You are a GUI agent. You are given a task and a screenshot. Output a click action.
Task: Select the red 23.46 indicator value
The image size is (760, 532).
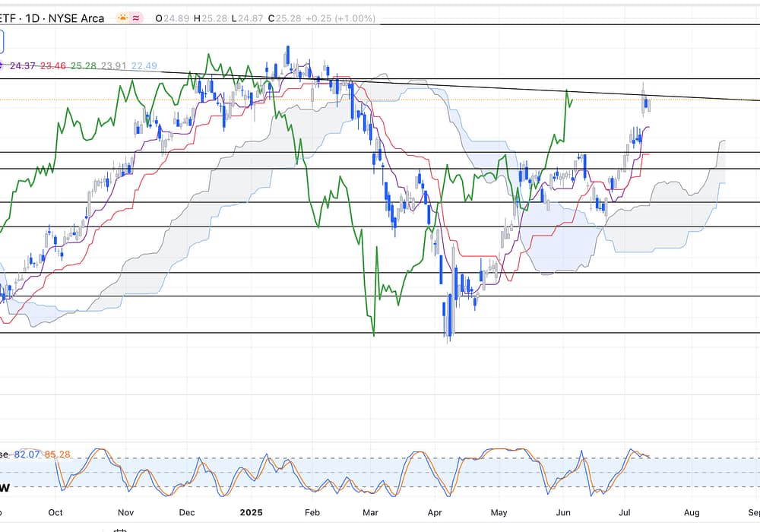click(52, 66)
